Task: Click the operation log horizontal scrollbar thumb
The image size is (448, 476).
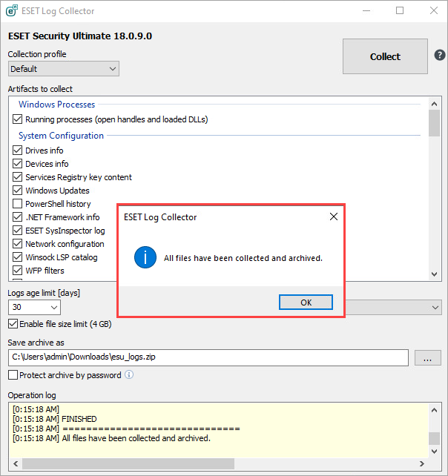Action: pyautogui.click(x=128, y=463)
